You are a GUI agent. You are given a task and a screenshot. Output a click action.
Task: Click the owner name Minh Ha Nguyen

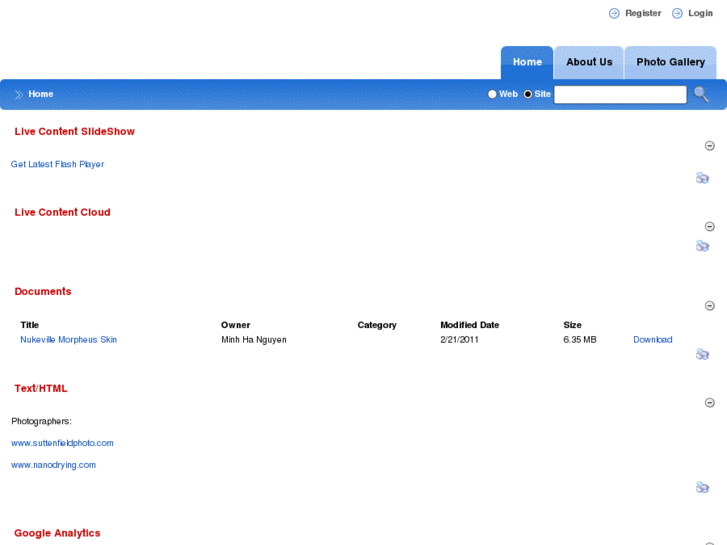pos(254,340)
